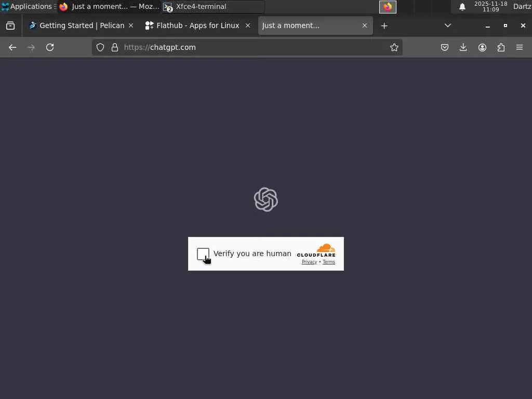Close the Getting Started | Pelican tab
Image resolution: width=532 pixels, height=399 pixels.
(x=131, y=25)
